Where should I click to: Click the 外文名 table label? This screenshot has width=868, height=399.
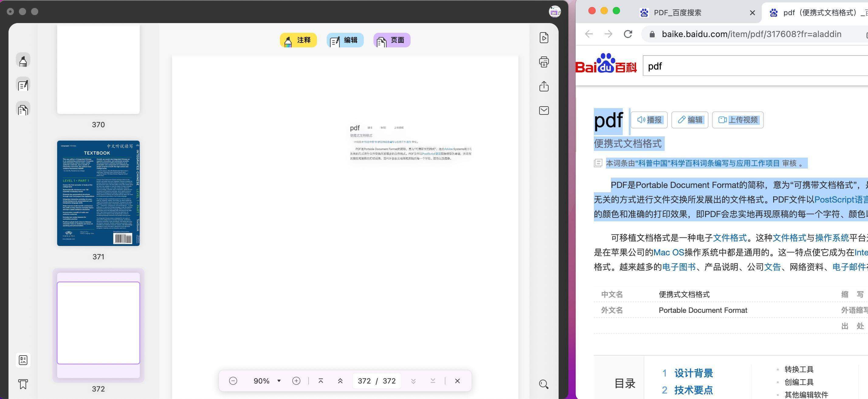point(612,310)
